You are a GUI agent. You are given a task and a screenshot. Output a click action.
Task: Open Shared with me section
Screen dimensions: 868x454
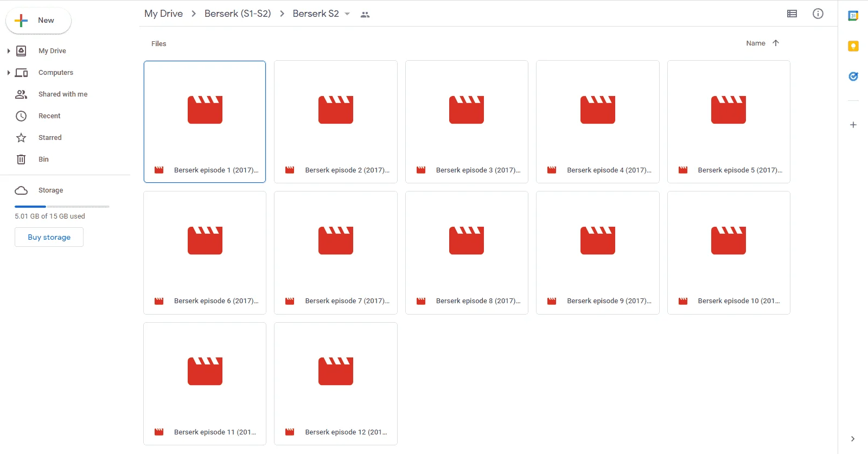63,94
